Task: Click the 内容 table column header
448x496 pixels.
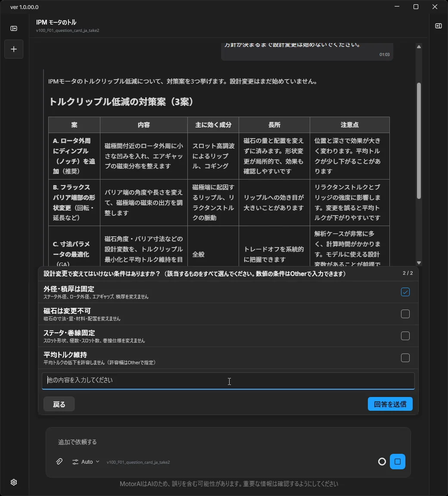Action: click(x=144, y=125)
